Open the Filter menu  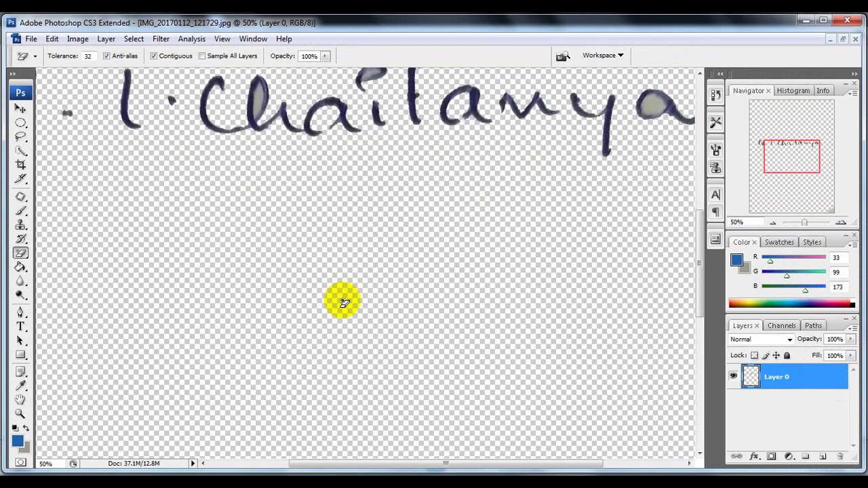pyautogui.click(x=161, y=39)
